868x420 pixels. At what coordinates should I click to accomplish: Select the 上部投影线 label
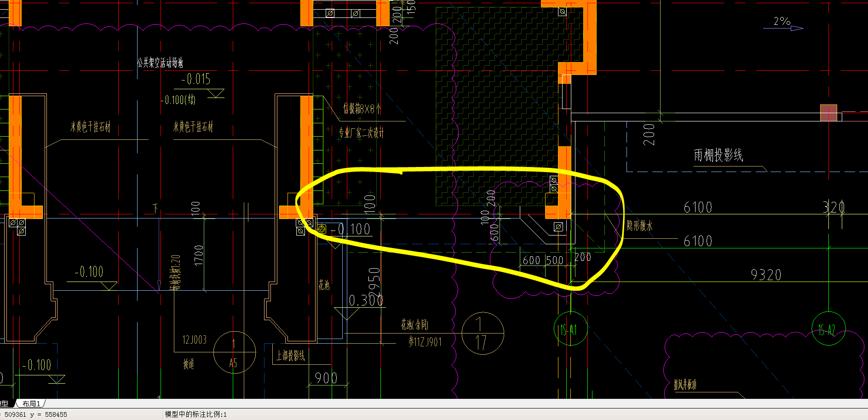(291, 356)
